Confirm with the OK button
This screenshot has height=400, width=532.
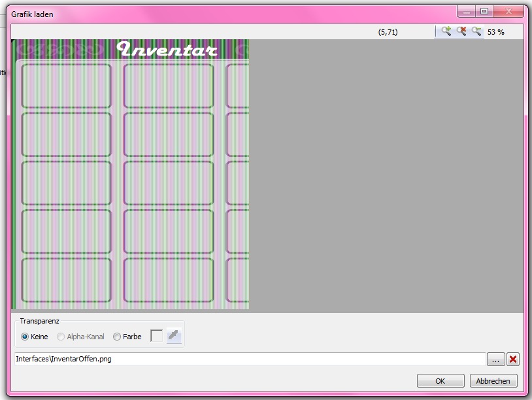(x=441, y=380)
